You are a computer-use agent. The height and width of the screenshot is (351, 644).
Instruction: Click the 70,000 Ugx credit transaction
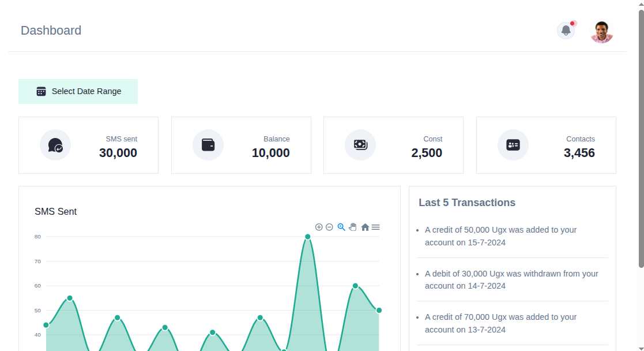point(500,323)
